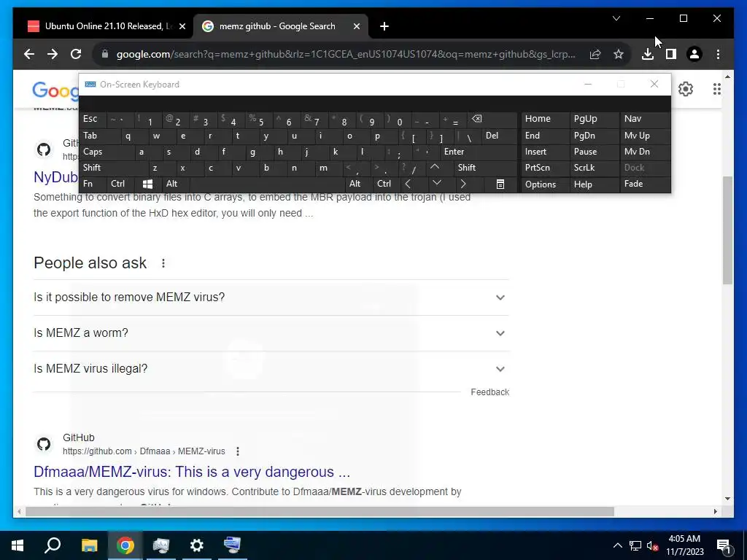The width and height of the screenshot is (747, 560).
Task: Tap the spacebar on On-Screen Keyboard
Action: click(x=268, y=184)
